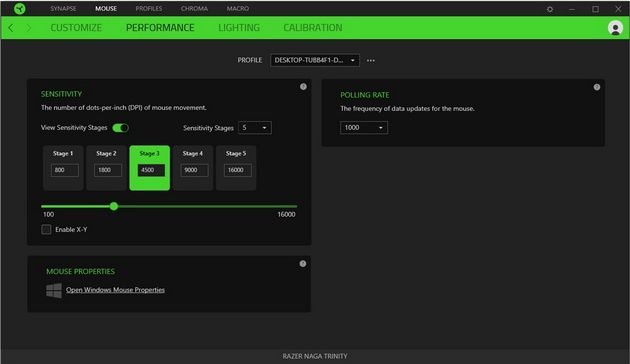
Task: Open Windows Mouse Properties link
Action: point(115,290)
